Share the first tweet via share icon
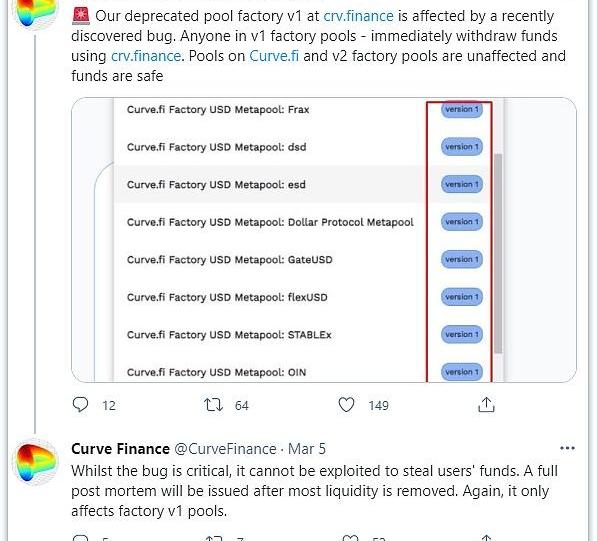The height and width of the screenshot is (541, 597). [x=486, y=405]
